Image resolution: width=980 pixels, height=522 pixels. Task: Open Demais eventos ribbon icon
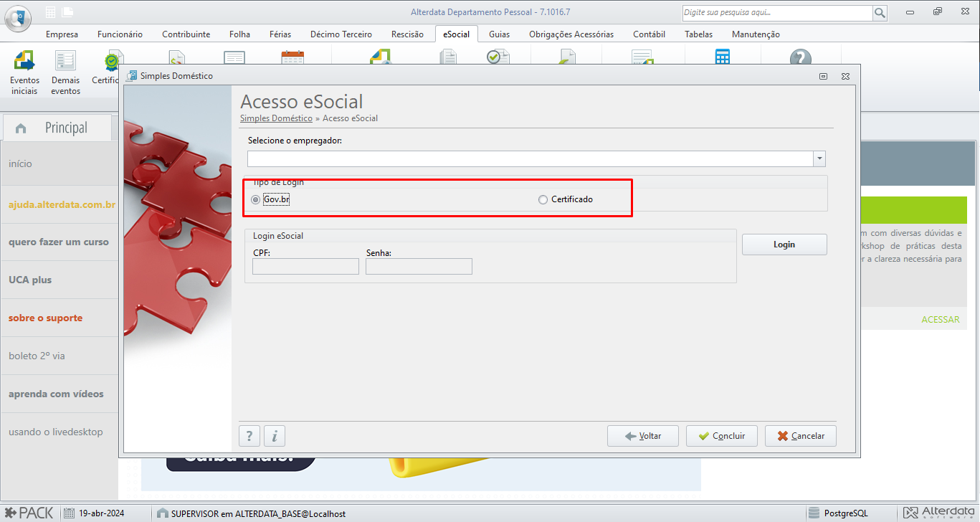(x=65, y=73)
